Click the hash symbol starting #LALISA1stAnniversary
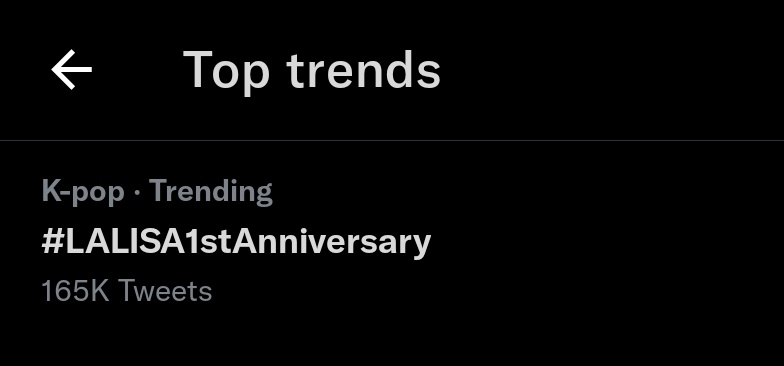Image resolution: width=784 pixels, height=366 pixels. pos(53,242)
